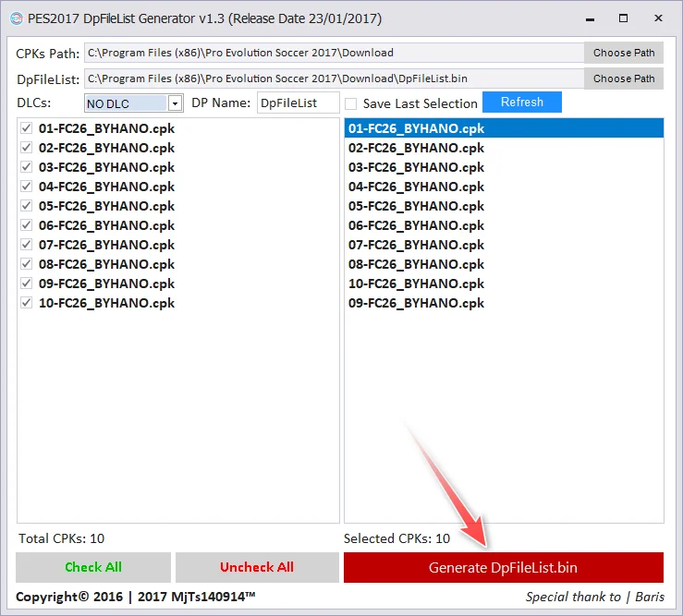Image resolution: width=683 pixels, height=616 pixels.
Task: Toggle checkbox for 08-FC26_BYHANO.cpk
Action: tap(26, 263)
